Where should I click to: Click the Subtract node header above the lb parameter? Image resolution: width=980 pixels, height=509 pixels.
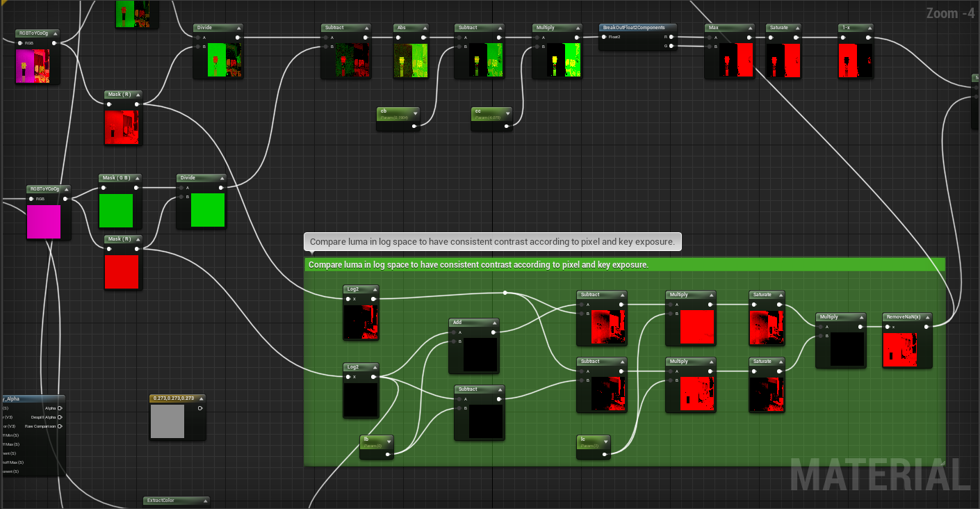tap(479, 389)
